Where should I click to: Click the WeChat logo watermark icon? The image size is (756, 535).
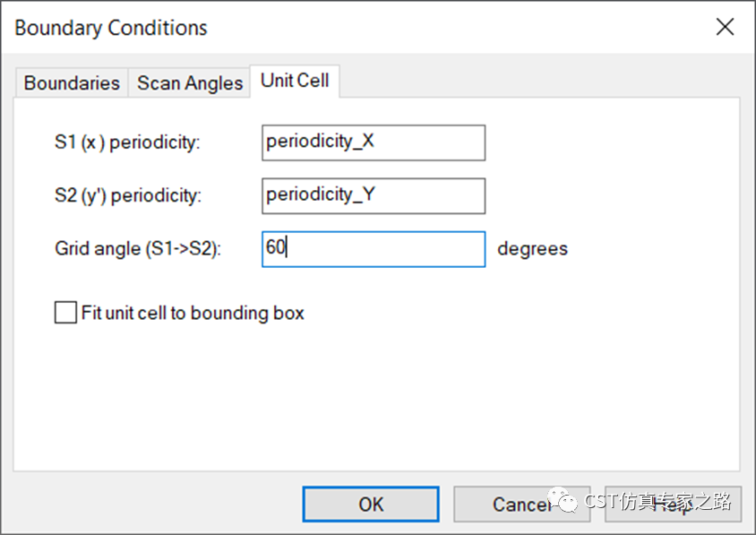click(x=563, y=501)
